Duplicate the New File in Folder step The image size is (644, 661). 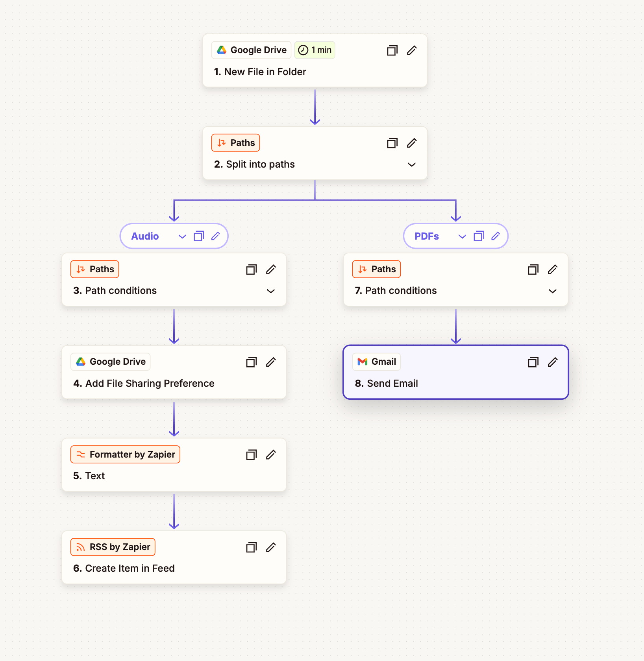[392, 50]
